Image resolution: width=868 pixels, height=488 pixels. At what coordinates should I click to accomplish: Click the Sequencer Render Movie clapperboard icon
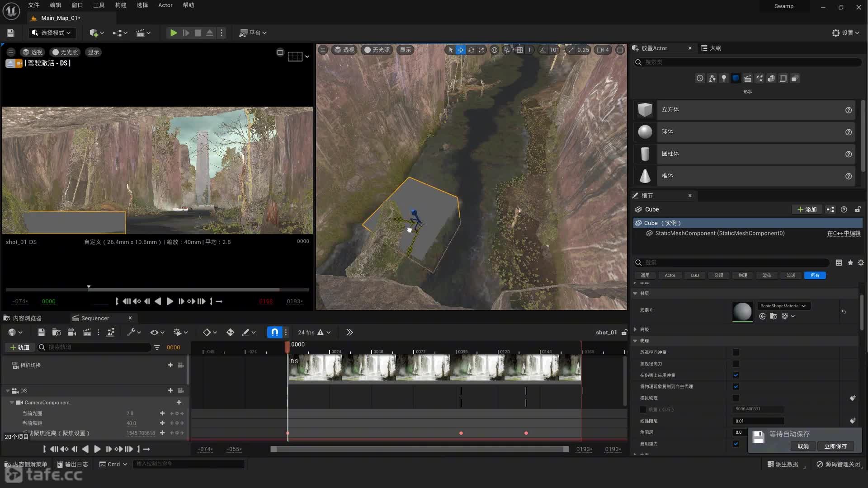(x=87, y=333)
